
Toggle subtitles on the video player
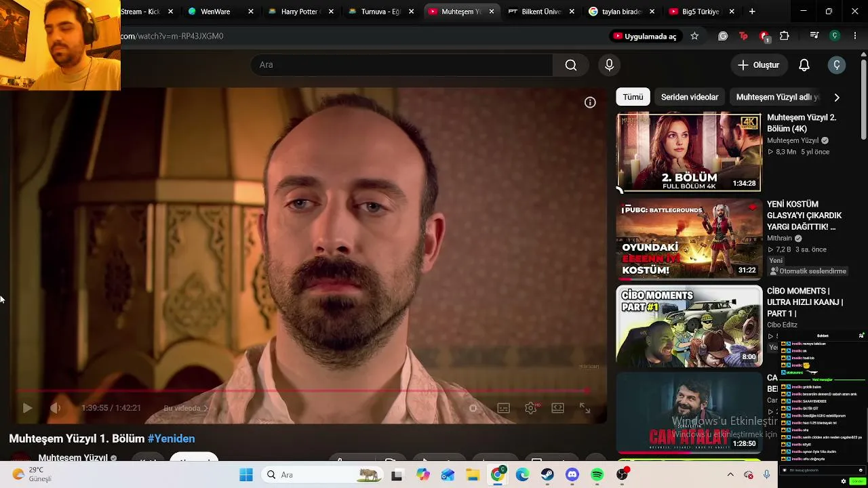tap(503, 408)
